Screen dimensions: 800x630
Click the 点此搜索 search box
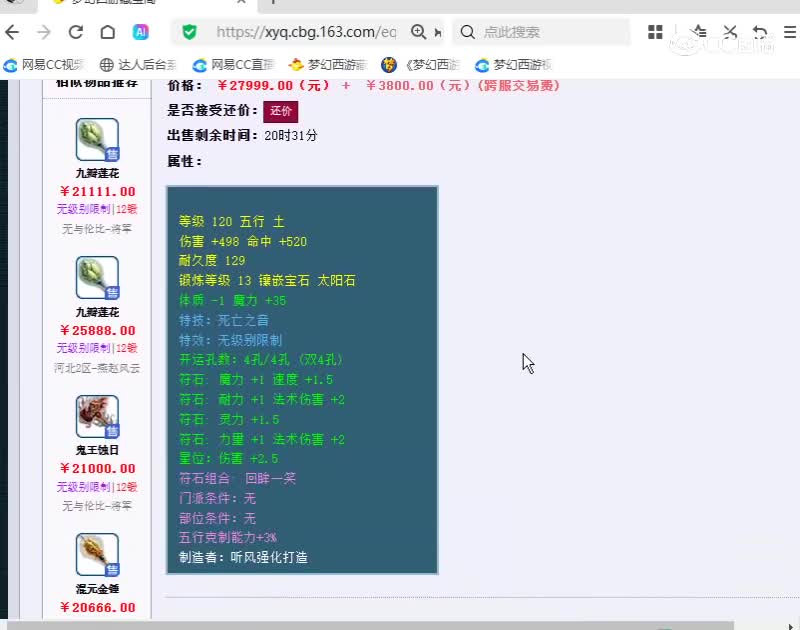(541, 32)
